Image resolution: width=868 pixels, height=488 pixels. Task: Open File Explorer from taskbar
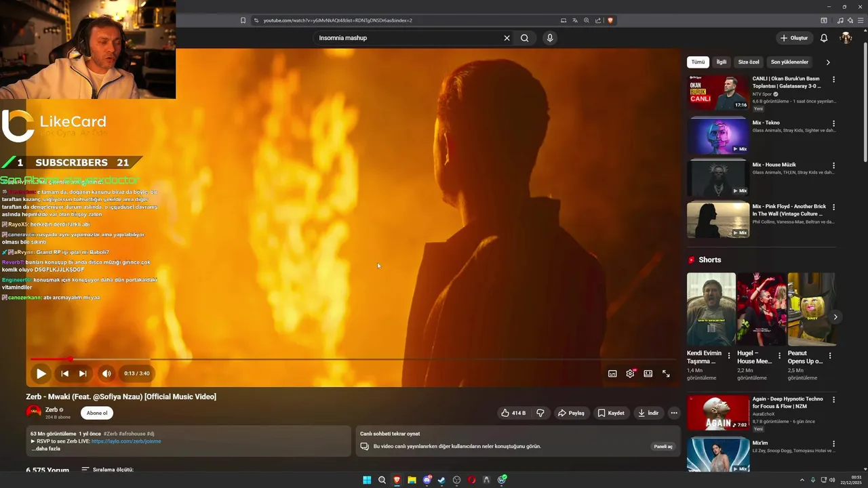(412, 480)
